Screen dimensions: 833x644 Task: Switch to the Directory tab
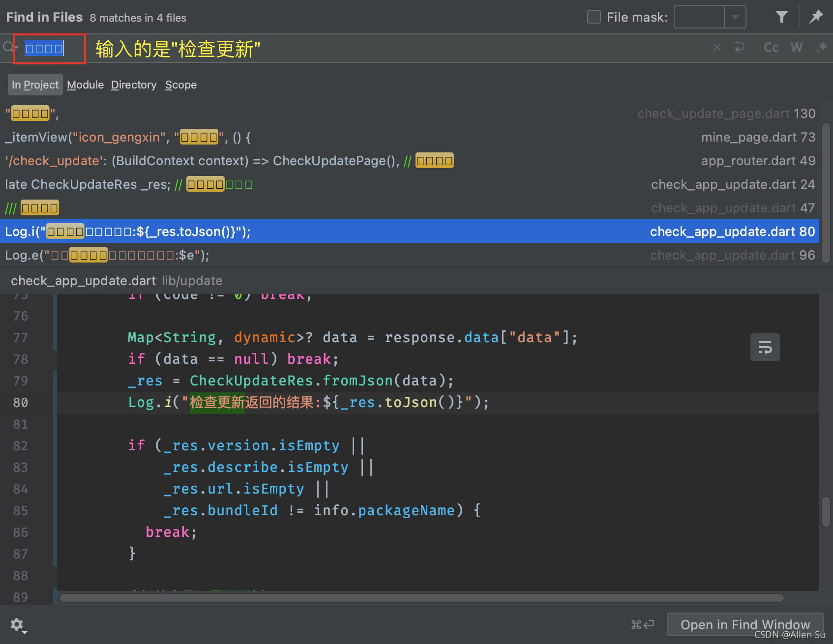coord(134,85)
